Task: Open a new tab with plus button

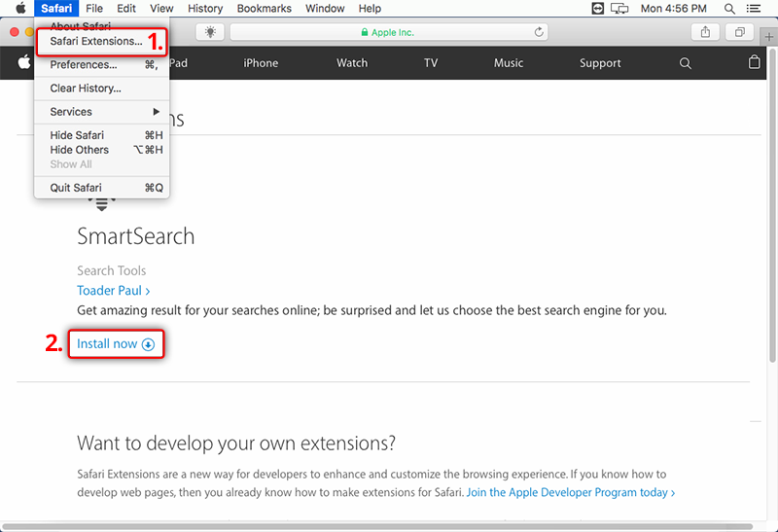Action: [769, 37]
